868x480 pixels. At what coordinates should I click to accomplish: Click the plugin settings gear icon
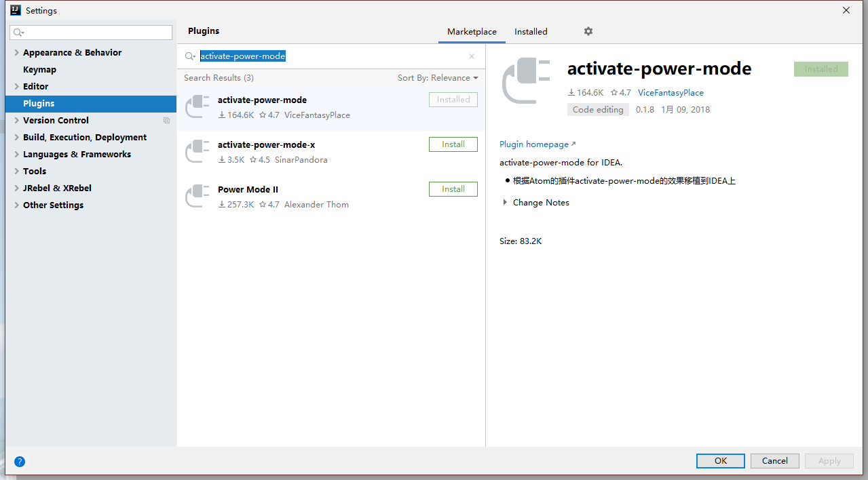[588, 31]
